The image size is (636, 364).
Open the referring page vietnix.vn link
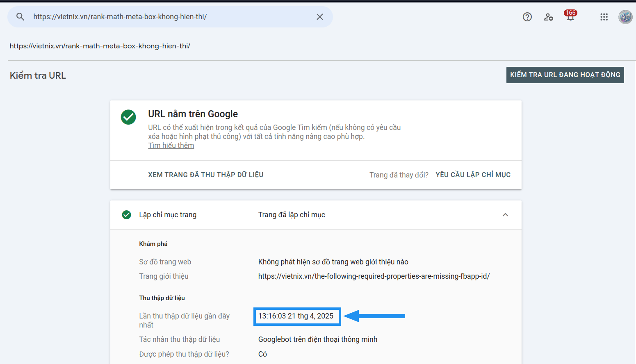coord(374,276)
